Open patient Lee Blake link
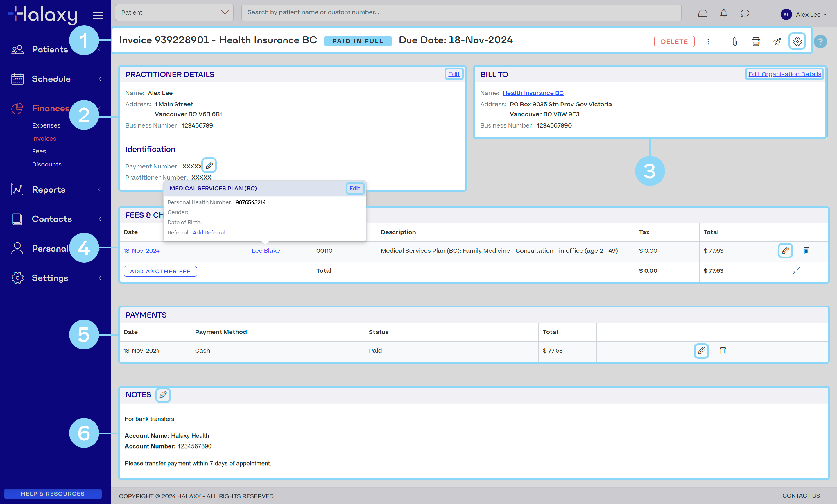This screenshot has height=504, width=837. [x=266, y=251]
